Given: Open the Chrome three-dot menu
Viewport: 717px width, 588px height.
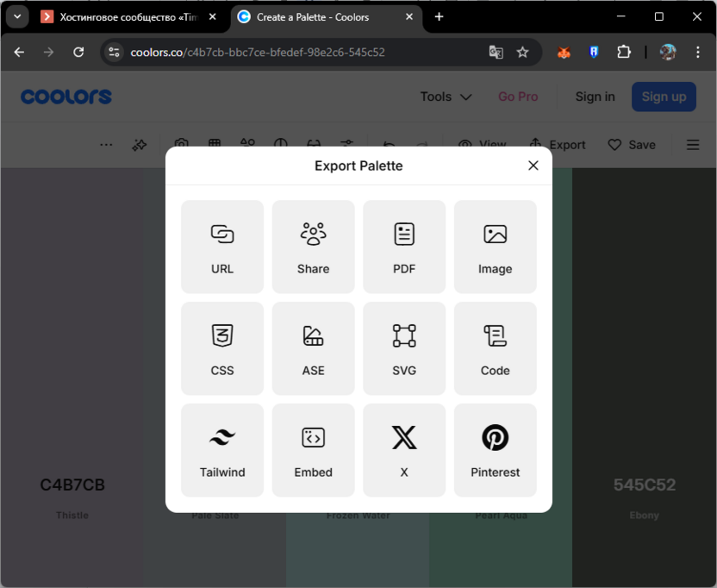Looking at the screenshot, I should [698, 53].
